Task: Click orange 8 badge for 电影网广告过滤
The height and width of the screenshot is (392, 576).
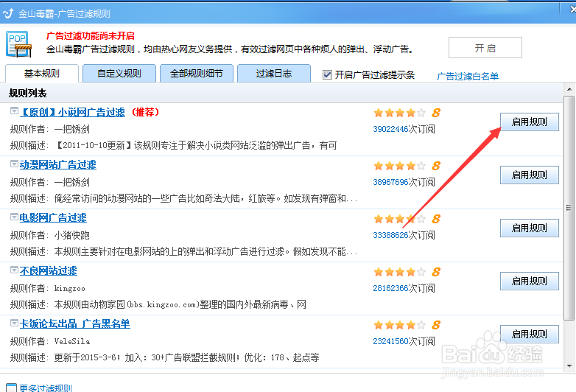Action: pyautogui.click(x=435, y=219)
